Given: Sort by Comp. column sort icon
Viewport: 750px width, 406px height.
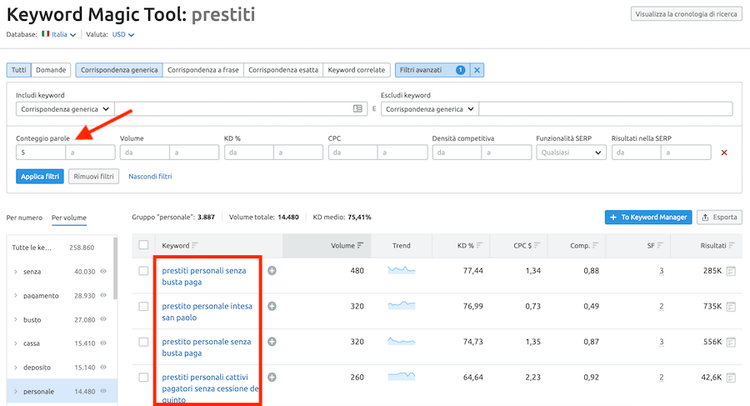Looking at the screenshot, I should point(596,245).
